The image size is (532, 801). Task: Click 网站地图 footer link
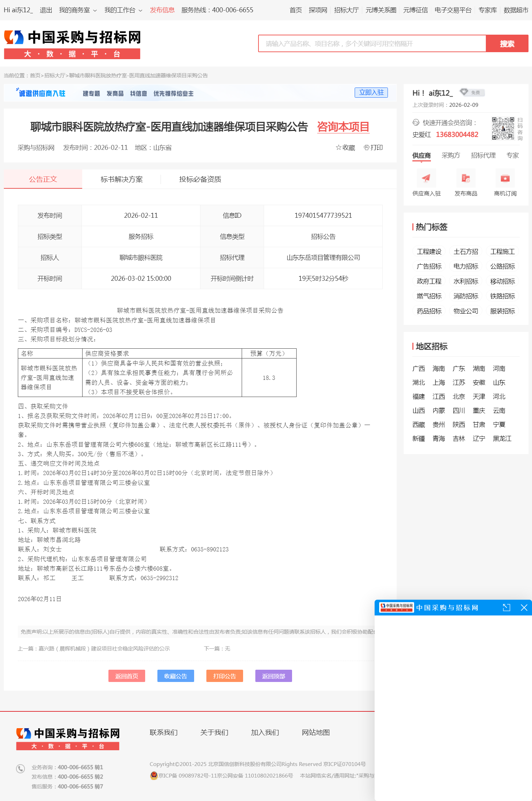pyautogui.click(x=316, y=732)
